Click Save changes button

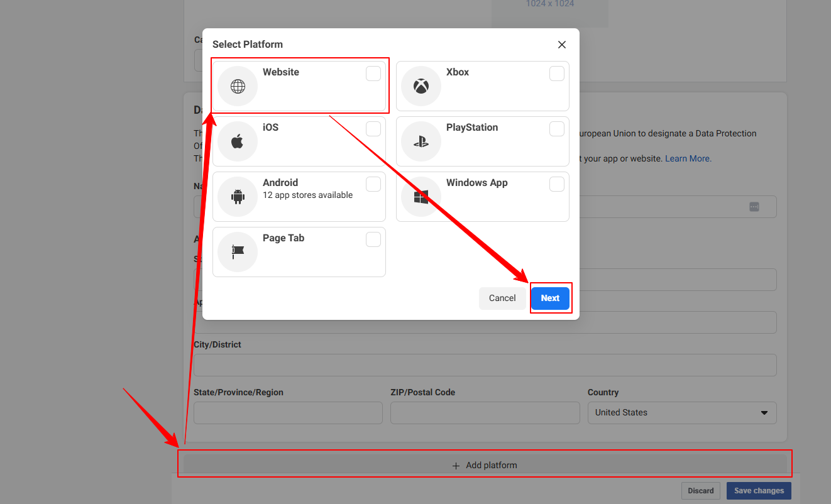pos(759,491)
